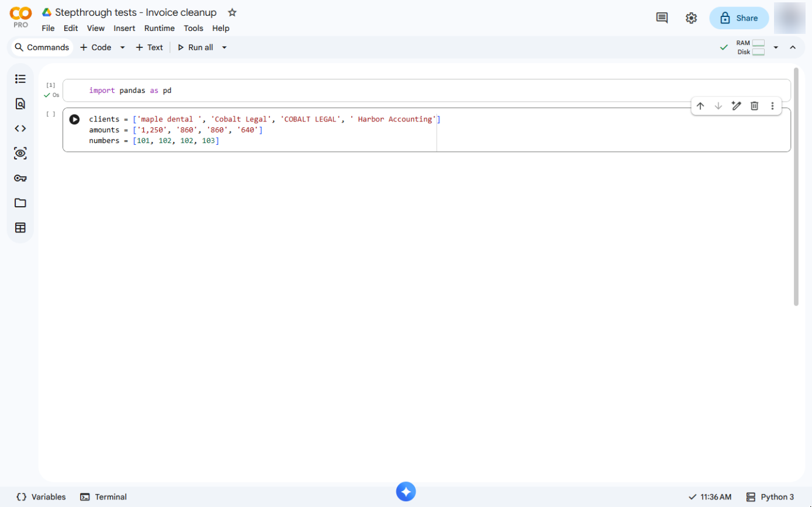The width and height of the screenshot is (812, 507).
Task: Add a Text cell
Action: (x=149, y=47)
